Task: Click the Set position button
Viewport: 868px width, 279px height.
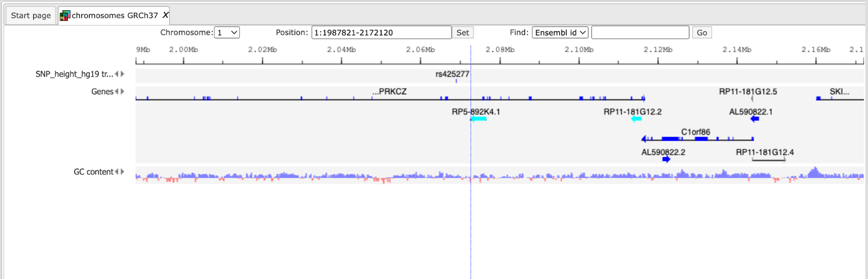Action: point(463,33)
